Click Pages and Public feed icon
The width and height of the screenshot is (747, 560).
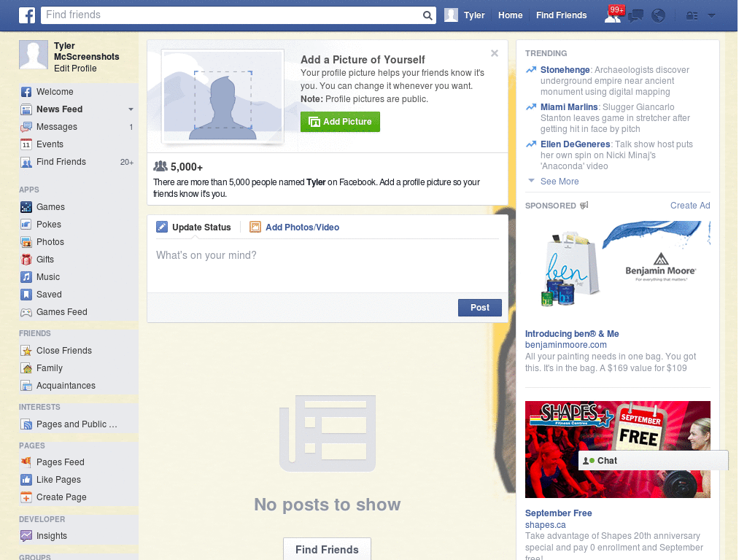26,424
